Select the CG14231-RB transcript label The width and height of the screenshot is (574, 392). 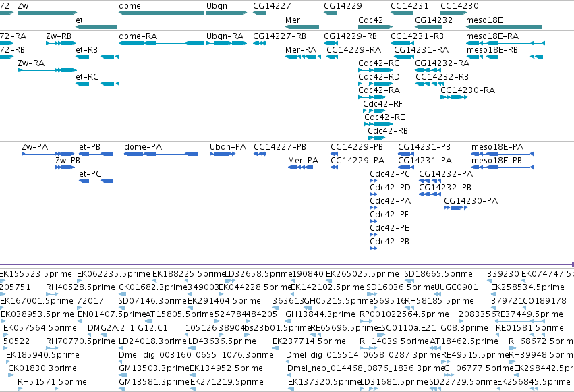click(417, 36)
